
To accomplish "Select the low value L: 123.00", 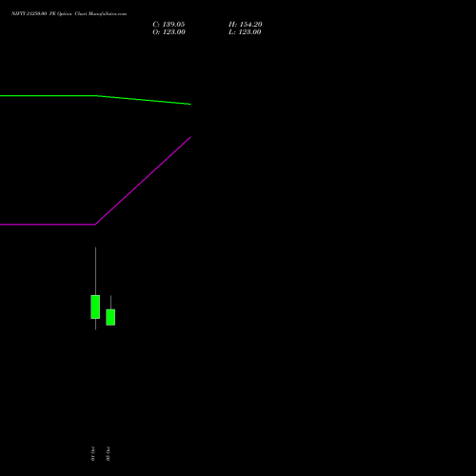I will tap(245, 32).
